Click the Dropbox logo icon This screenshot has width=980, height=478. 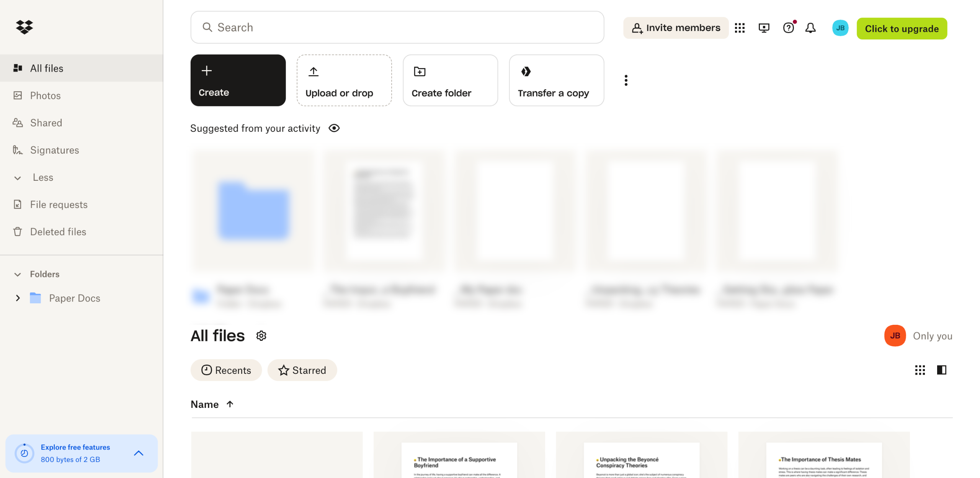tap(24, 27)
